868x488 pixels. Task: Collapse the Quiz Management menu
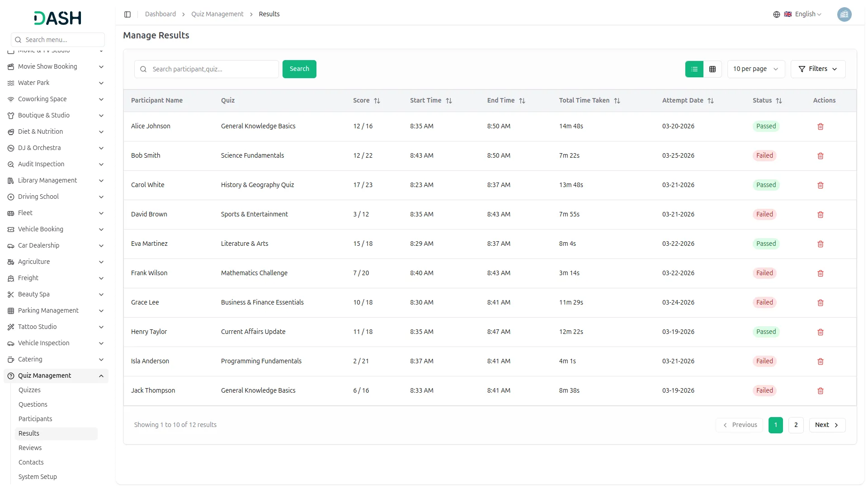[x=101, y=376]
